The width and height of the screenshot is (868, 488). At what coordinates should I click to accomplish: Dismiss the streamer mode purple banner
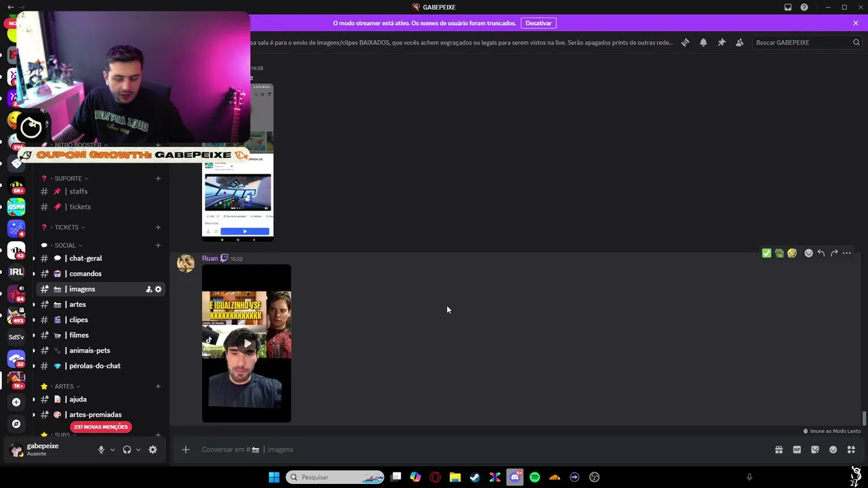point(856,23)
